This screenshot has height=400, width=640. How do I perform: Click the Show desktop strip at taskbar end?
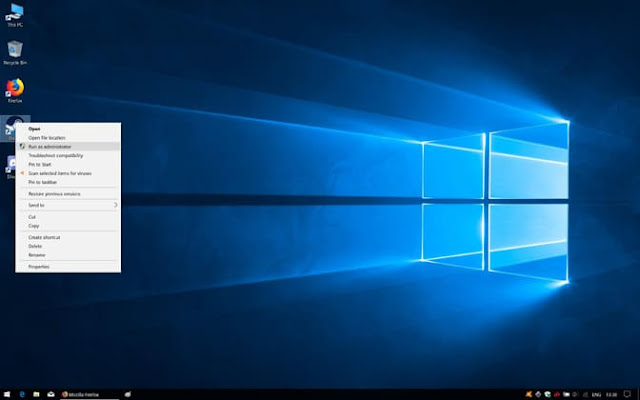click(x=638, y=394)
